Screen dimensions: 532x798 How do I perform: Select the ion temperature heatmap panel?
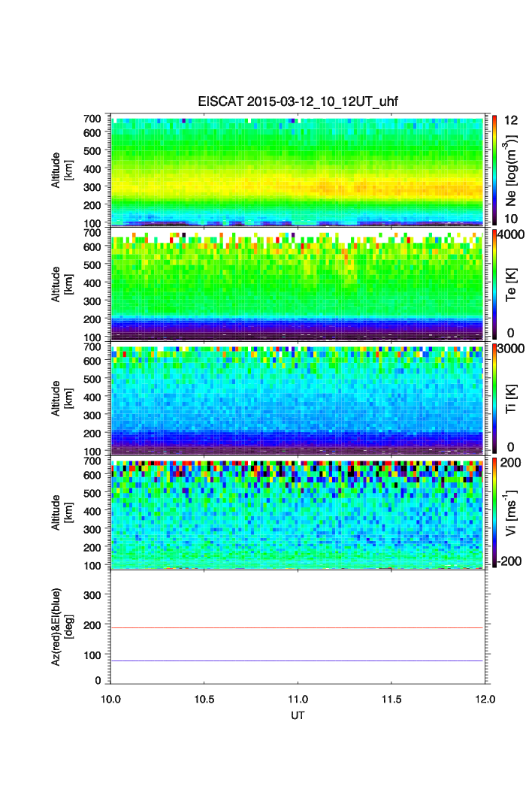[297, 398]
